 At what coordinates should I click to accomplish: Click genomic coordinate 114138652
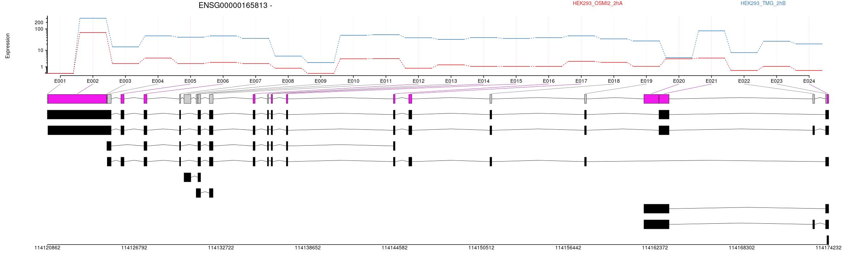(308, 248)
